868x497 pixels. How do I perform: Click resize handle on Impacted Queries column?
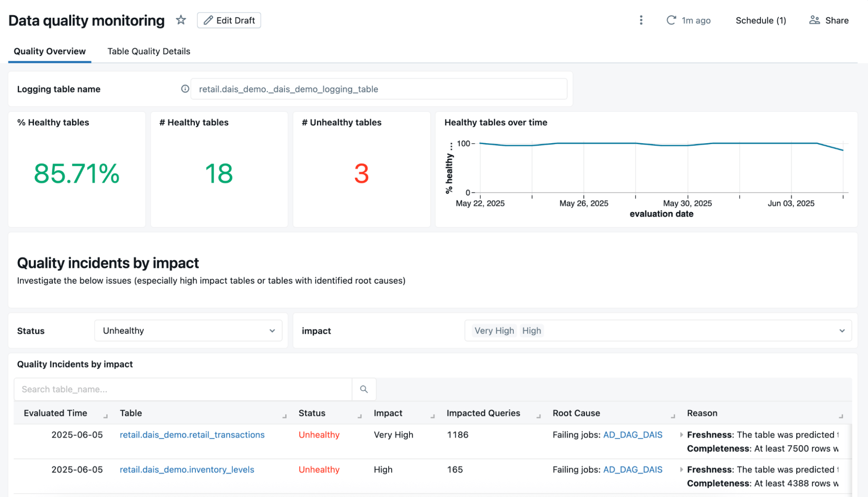538,416
